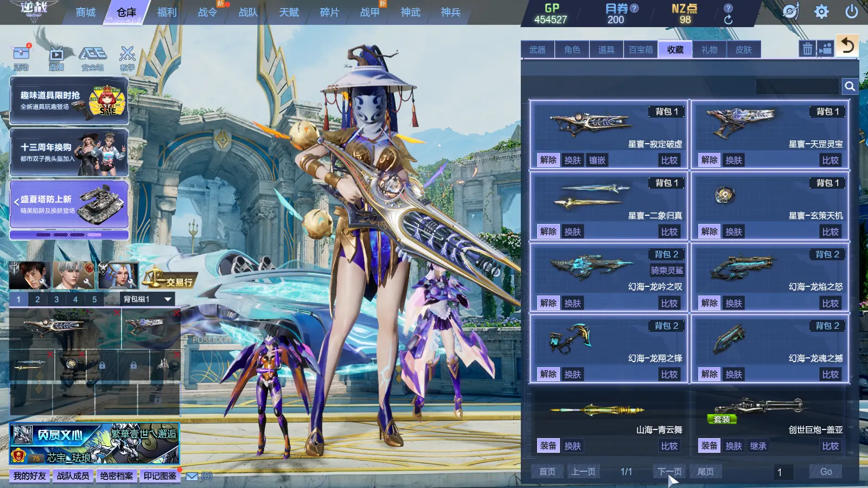
Task: Click the dual swords loadout slot
Action: [x=31, y=365]
